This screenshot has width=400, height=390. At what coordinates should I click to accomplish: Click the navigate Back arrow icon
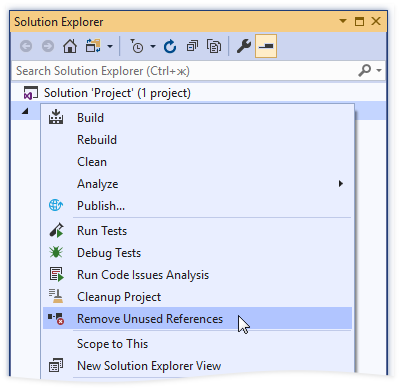click(x=26, y=46)
